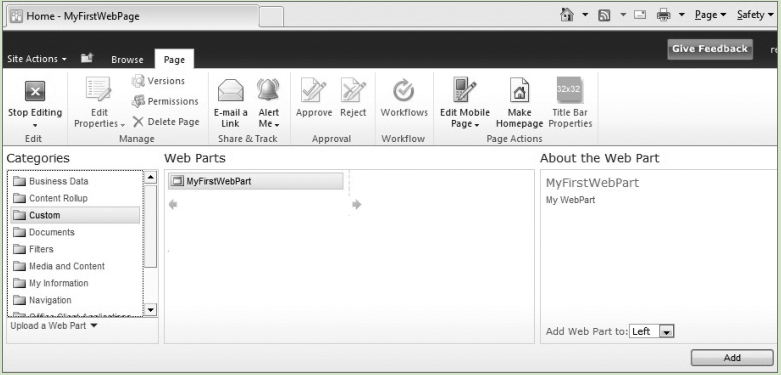Click the browser Home icon
781x375 pixels.
point(567,15)
